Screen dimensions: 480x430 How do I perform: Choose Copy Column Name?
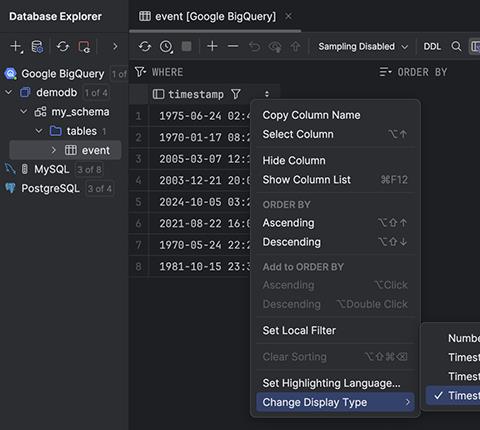point(335,115)
